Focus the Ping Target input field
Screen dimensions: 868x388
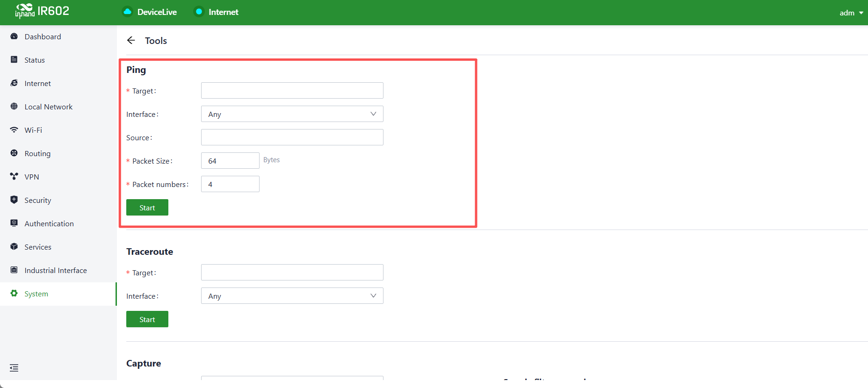click(292, 91)
